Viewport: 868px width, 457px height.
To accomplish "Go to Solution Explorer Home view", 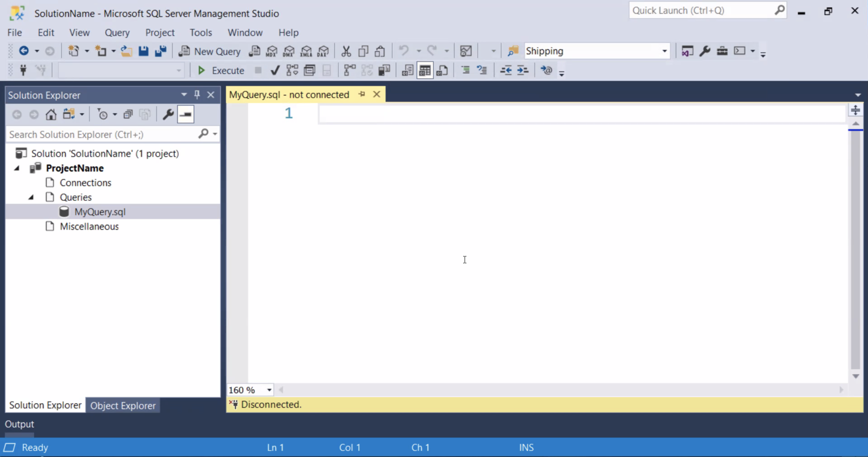I will coord(51,115).
